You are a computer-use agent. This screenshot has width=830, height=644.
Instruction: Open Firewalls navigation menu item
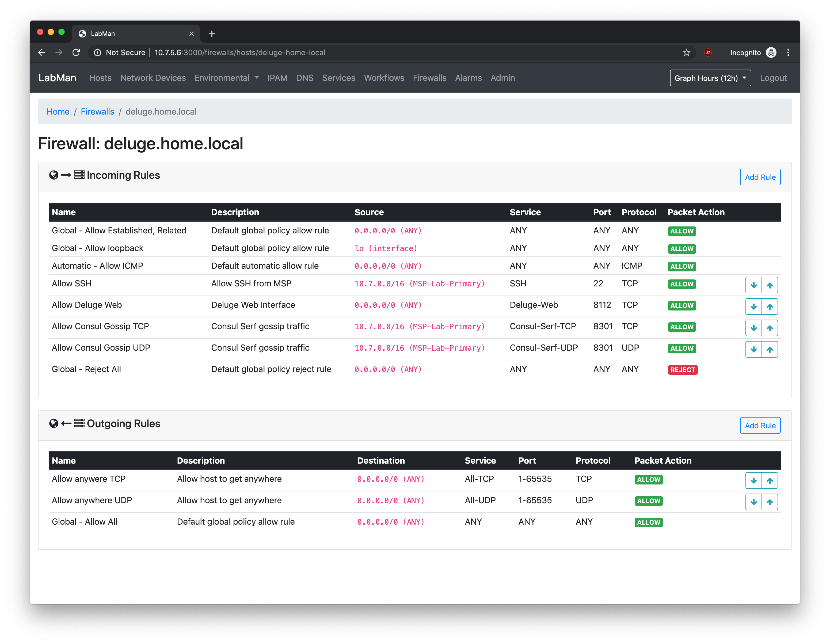coord(429,78)
